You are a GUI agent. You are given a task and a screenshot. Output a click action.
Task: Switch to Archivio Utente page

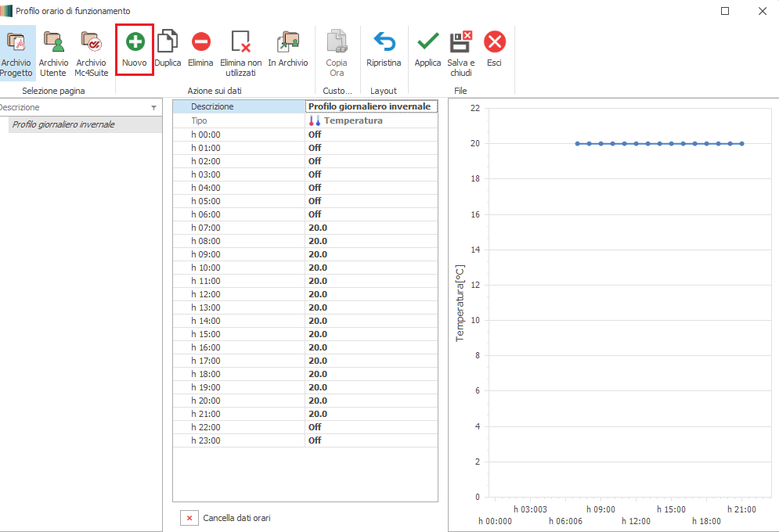(53, 52)
